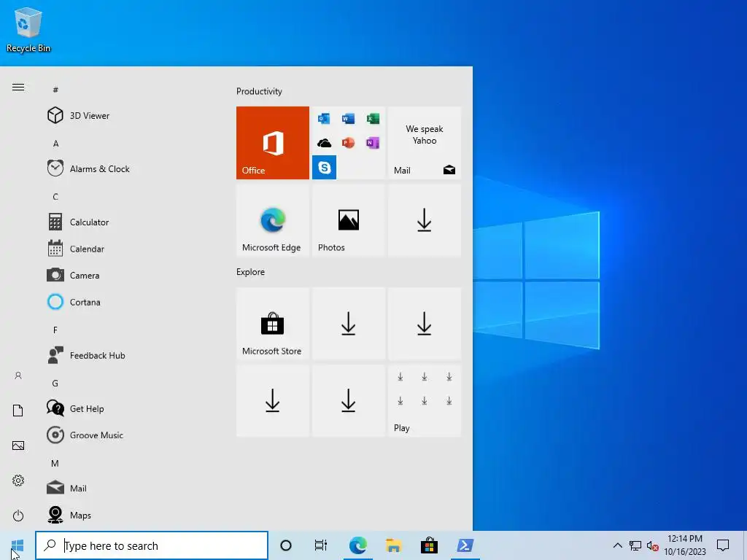The image size is (747, 560).
Task: Open Pictures from the Start sidebar
Action: pos(18,446)
